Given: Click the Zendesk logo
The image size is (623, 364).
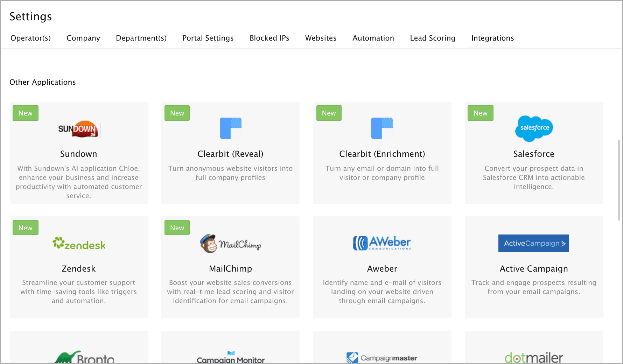Looking at the screenshot, I should (x=79, y=244).
